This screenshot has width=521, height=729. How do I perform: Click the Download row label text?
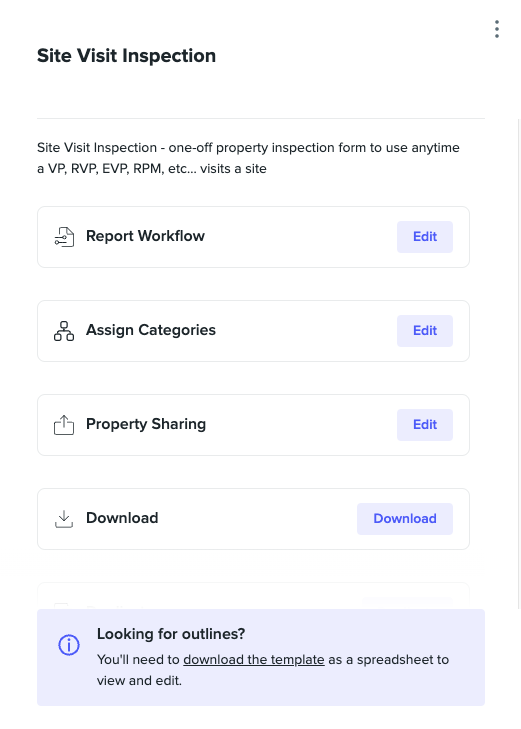click(122, 518)
